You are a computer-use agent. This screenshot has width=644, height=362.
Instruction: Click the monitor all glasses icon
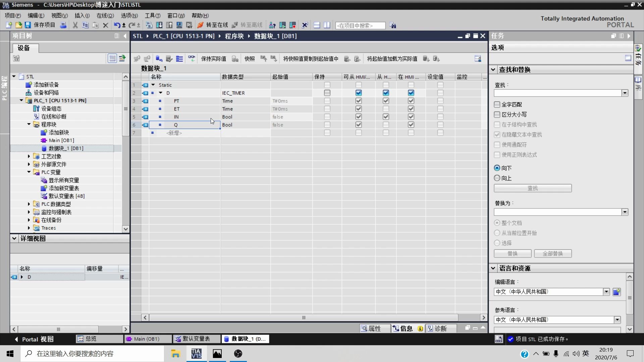pos(192,59)
